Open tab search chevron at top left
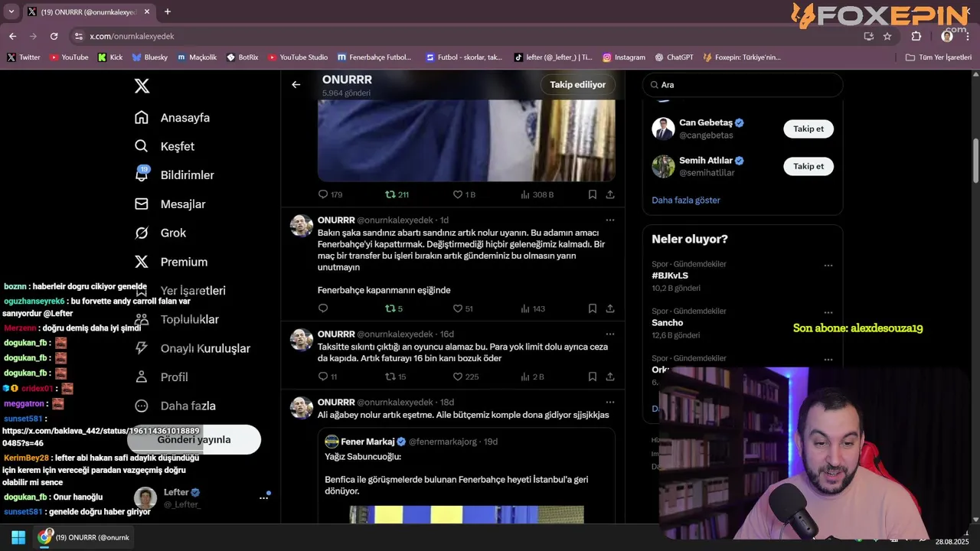The width and height of the screenshot is (980, 551). point(11,11)
